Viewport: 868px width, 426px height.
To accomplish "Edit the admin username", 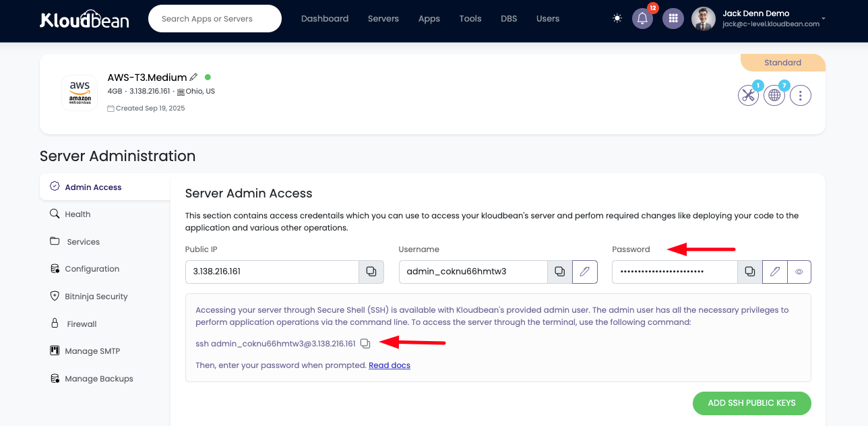I will 584,272.
